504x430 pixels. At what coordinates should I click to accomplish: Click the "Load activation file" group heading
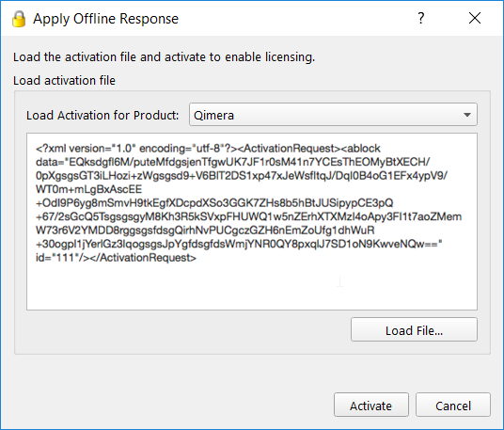click(64, 80)
